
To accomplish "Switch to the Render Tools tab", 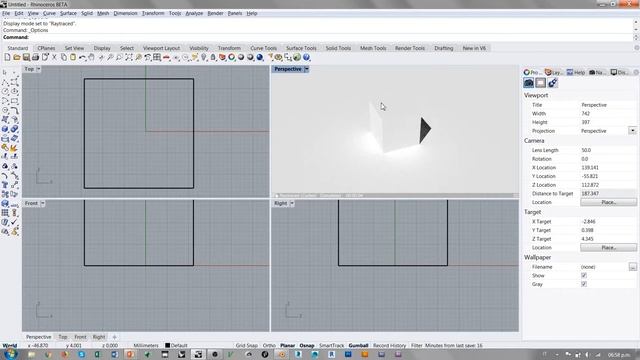I will 409,48.
